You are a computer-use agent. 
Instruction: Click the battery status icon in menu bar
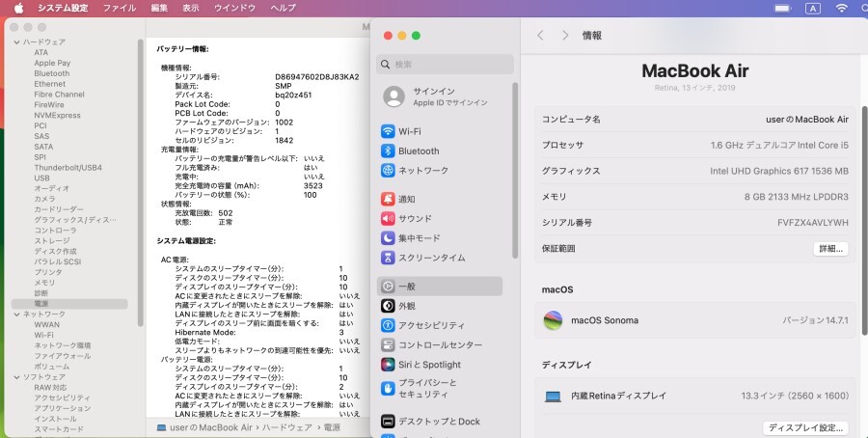click(x=782, y=8)
